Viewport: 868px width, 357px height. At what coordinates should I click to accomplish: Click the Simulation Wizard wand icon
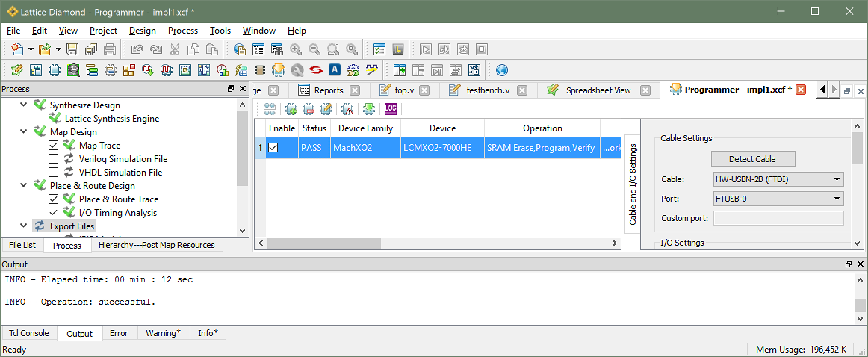pyautogui.click(x=371, y=70)
